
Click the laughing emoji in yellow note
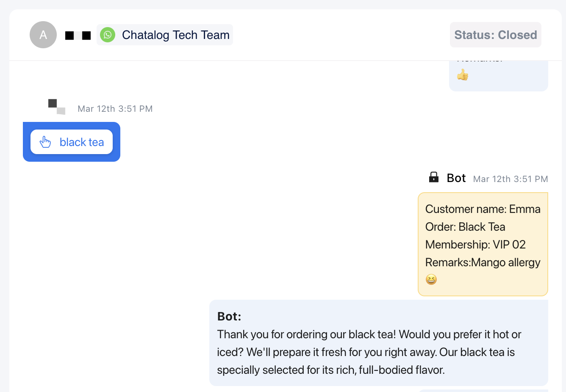[431, 279]
